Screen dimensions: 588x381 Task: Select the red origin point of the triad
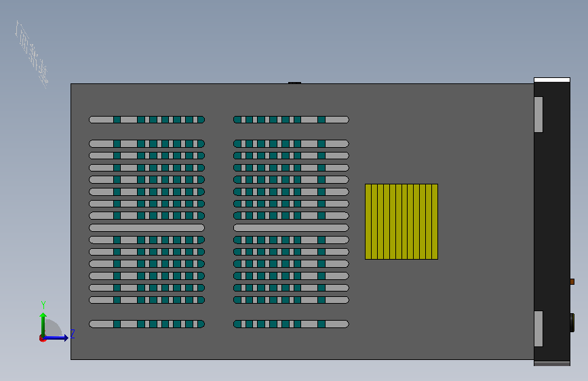[x=42, y=338]
